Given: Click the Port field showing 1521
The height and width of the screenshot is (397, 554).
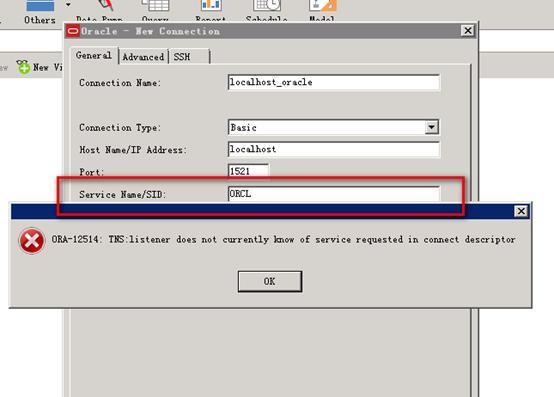Looking at the screenshot, I should tap(248, 171).
